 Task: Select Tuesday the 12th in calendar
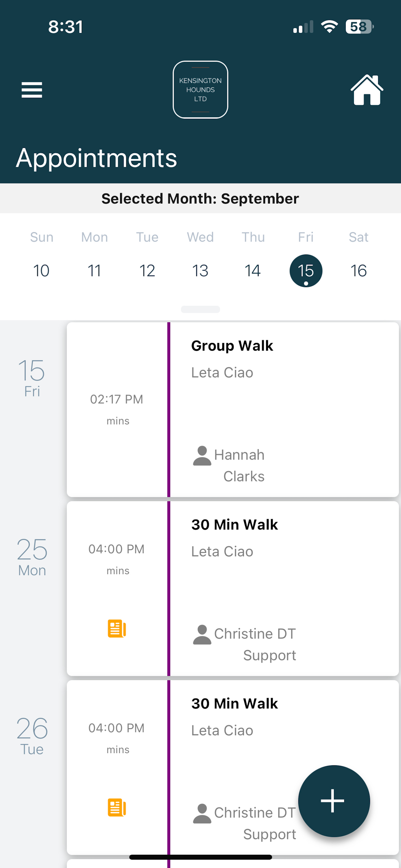147,271
